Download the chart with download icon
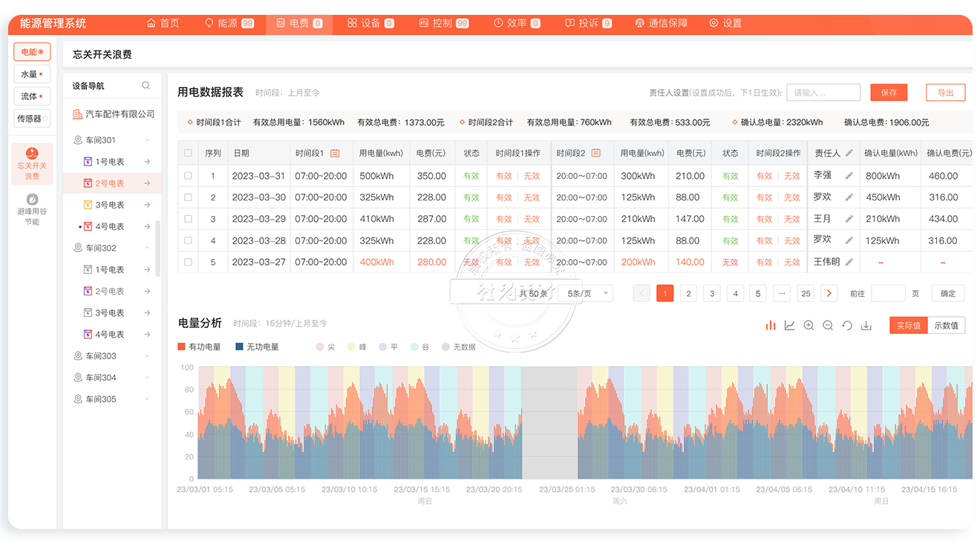Screen dimensions: 980x544 pyautogui.click(x=866, y=325)
